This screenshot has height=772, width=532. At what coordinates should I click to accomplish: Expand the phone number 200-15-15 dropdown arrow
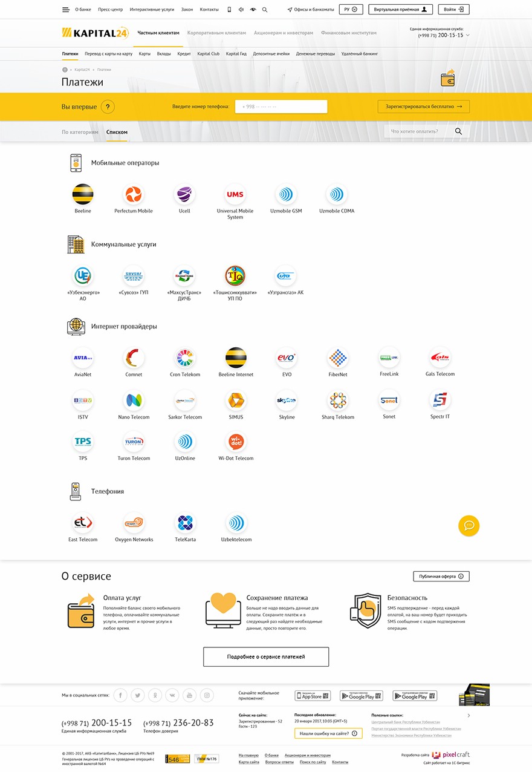[467, 36]
